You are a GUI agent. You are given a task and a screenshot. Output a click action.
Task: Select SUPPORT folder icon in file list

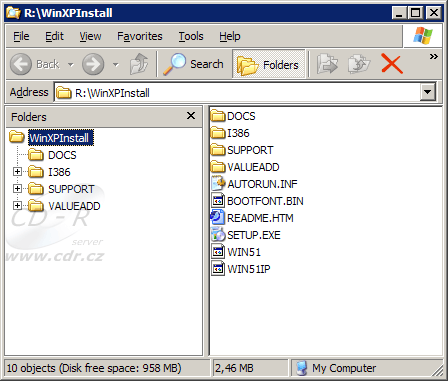pos(218,150)
